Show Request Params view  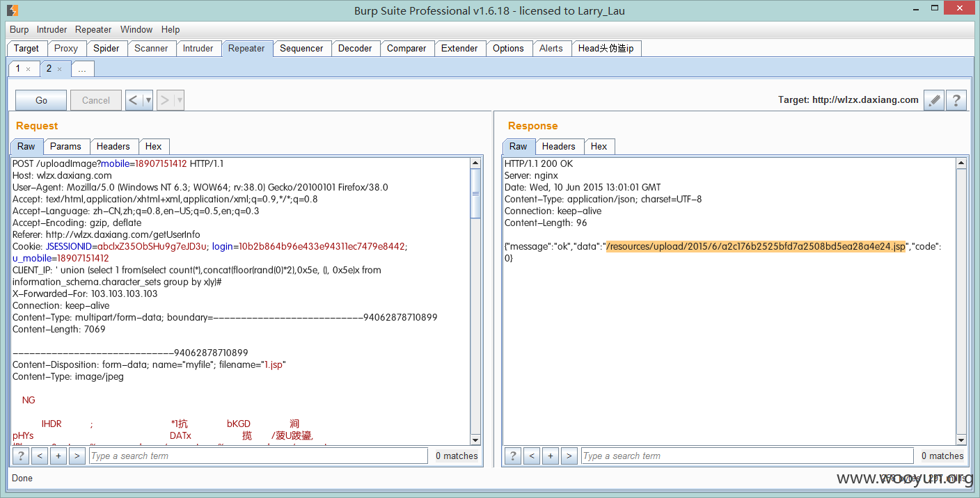point(66,146)
